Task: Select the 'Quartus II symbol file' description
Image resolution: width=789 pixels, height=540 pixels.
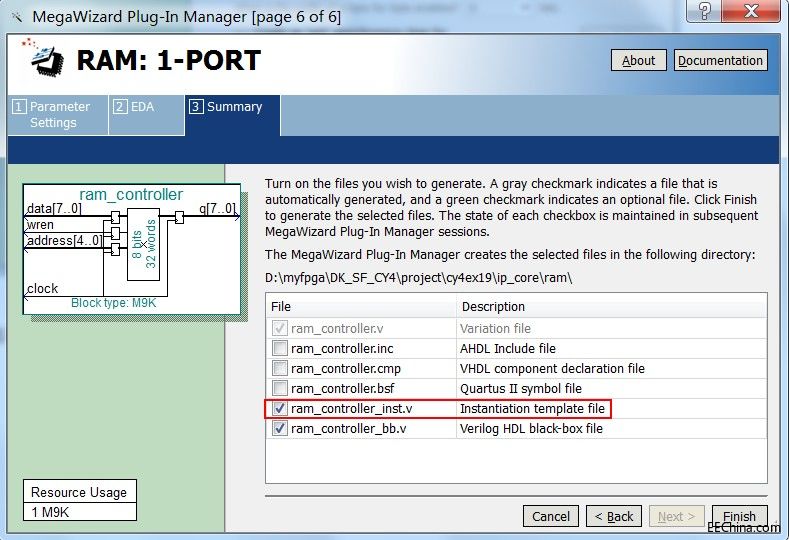Action: click(521, 389)
